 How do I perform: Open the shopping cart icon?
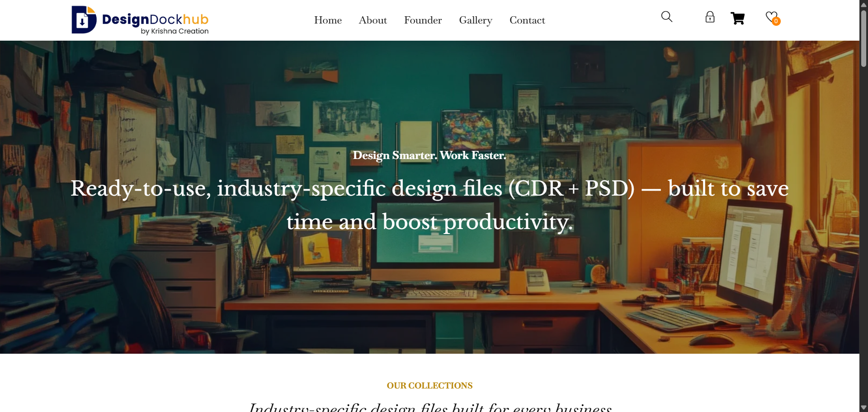(x=737, y=19)
